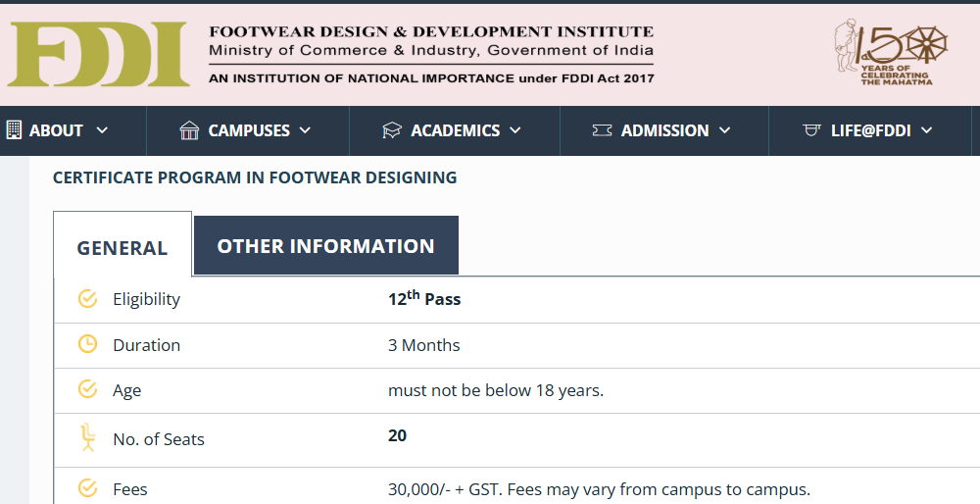Switch to the Other Information tab
Screen dimensions: 980x504
click(325, 246)
